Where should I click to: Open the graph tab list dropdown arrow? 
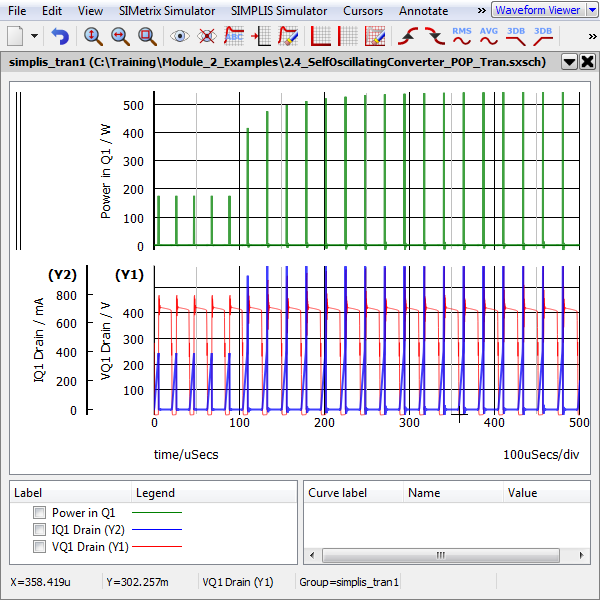pos(569,61)
